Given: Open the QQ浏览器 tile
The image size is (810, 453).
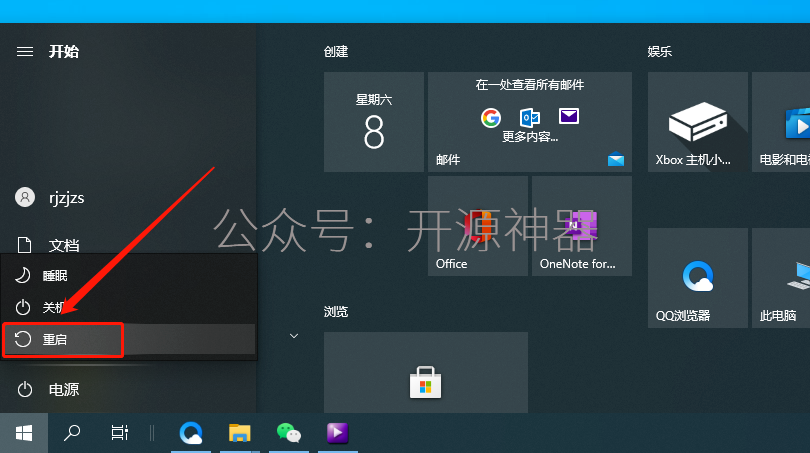Looking at the screenshot, I should point(698,278).
